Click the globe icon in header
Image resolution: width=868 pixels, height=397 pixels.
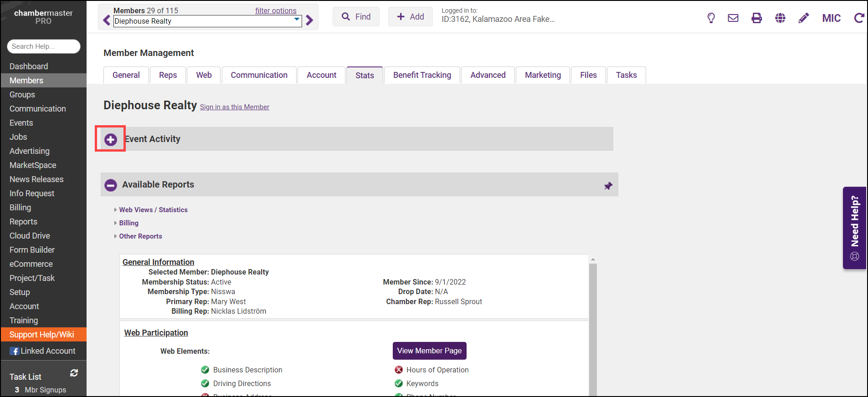click(780, 18)
